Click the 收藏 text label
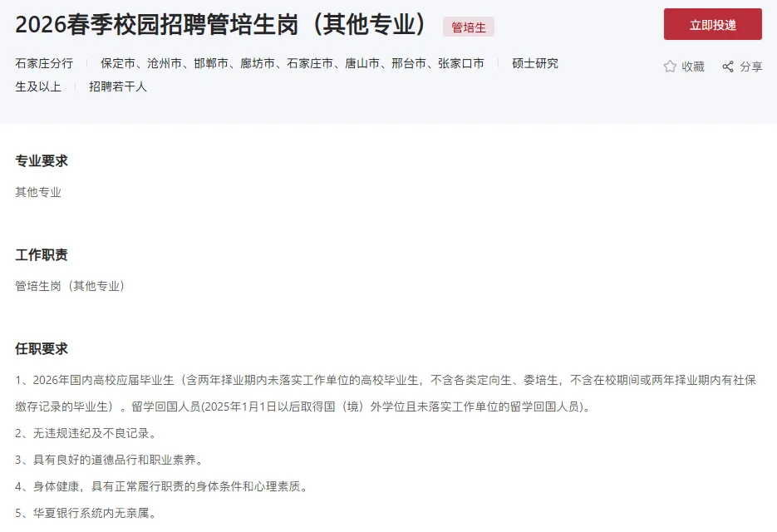The height and width of the screenshot is (532, 777). (693, 66)
